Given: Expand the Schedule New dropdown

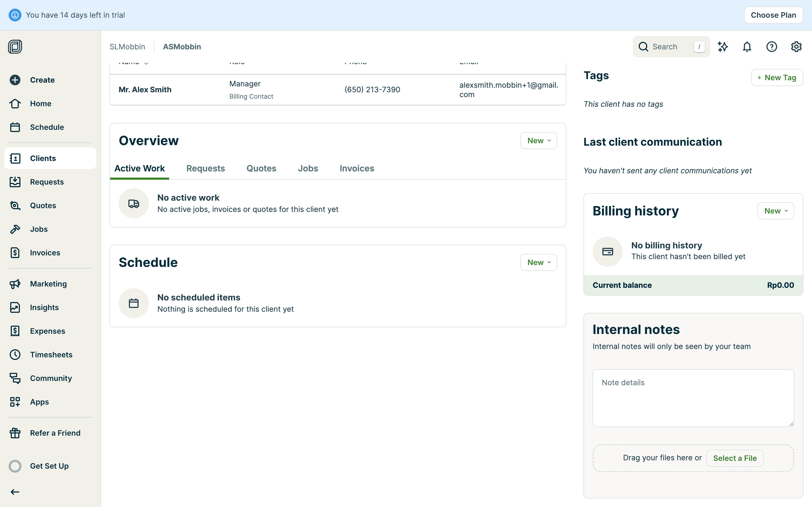Looking at the screenshot, I should 539,262.
